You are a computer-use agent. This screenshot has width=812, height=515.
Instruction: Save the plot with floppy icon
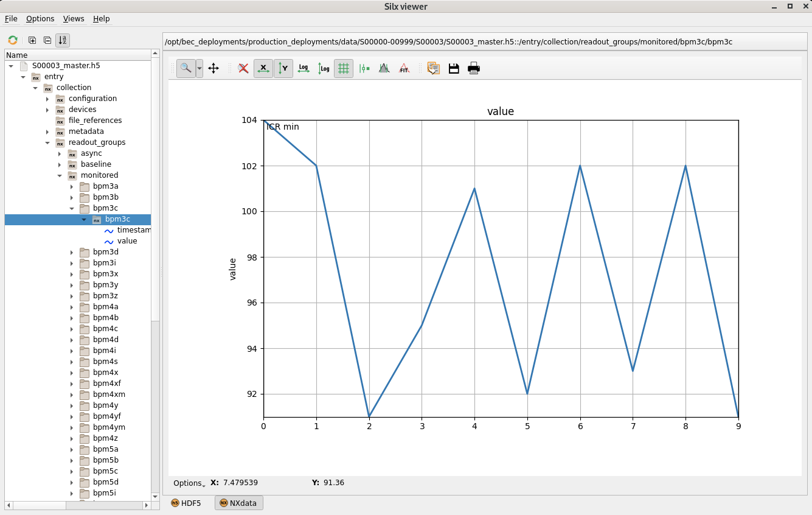click(454, 68)
